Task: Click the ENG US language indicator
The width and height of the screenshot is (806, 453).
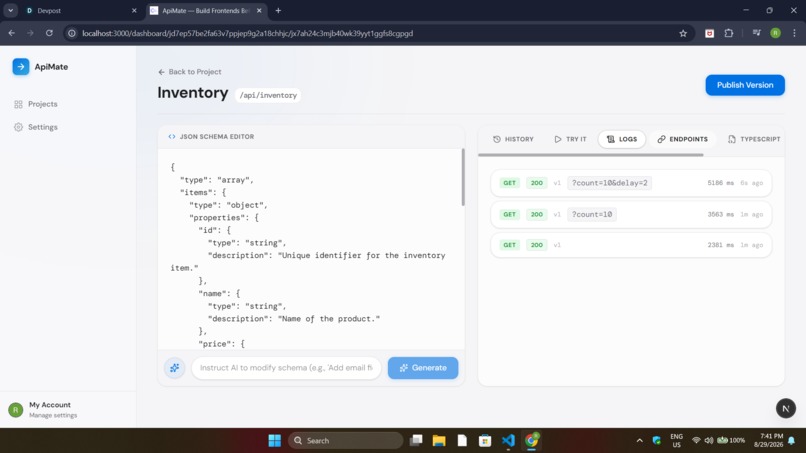Action: click(676, 441)
